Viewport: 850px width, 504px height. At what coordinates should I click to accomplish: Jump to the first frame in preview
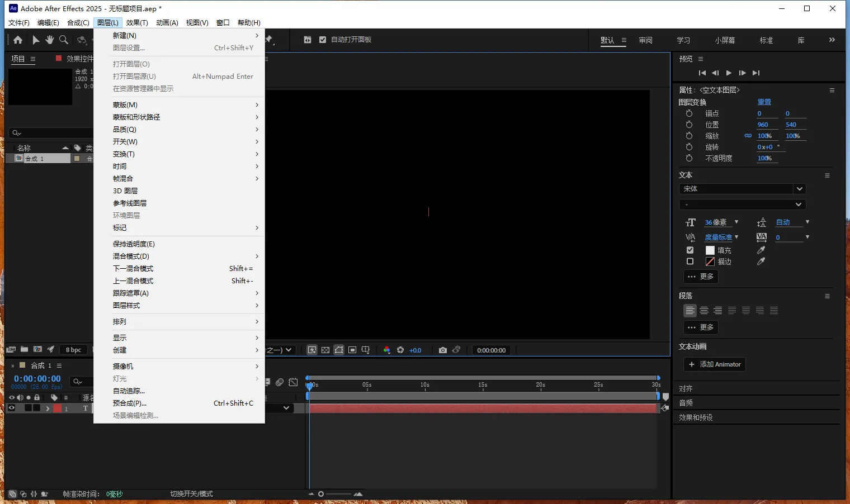(x=702, y=73)
